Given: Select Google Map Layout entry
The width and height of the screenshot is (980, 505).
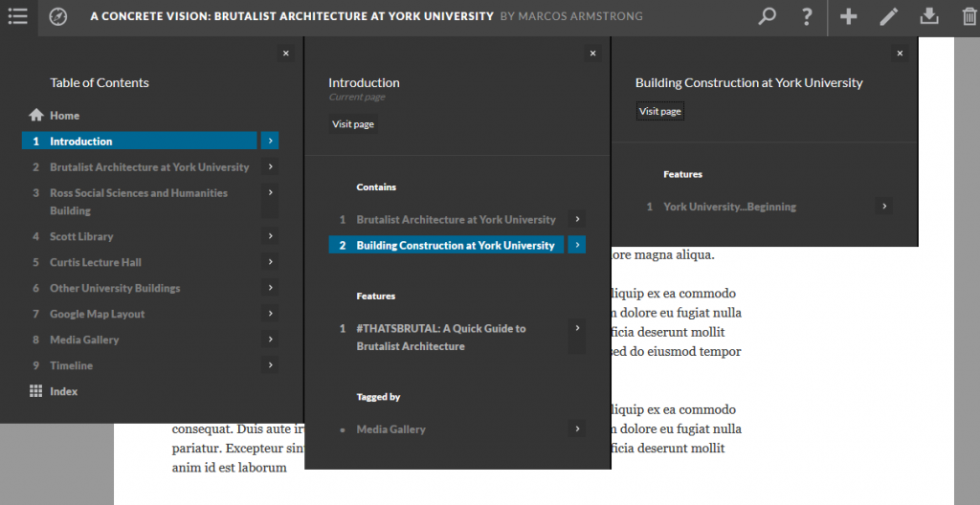Looking at the screenshot, I should click(x=97, y=314).
